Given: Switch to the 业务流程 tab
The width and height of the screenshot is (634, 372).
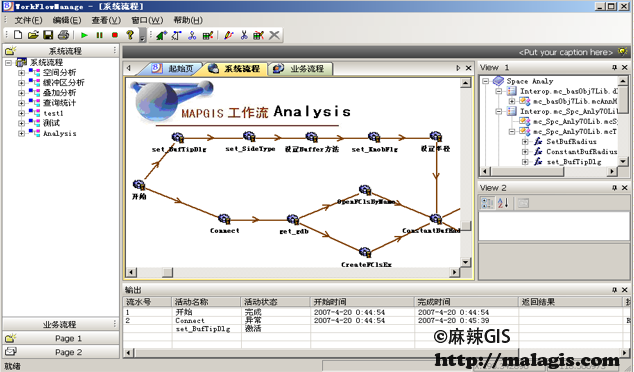Looking at the screenshot, I should pyautogui.click(x=300, y=69).
